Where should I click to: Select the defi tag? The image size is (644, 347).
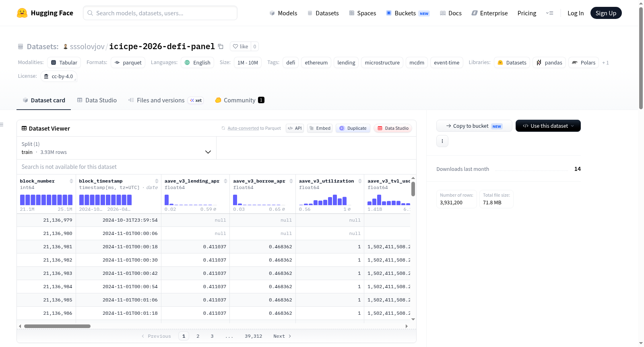click(291, 62)
